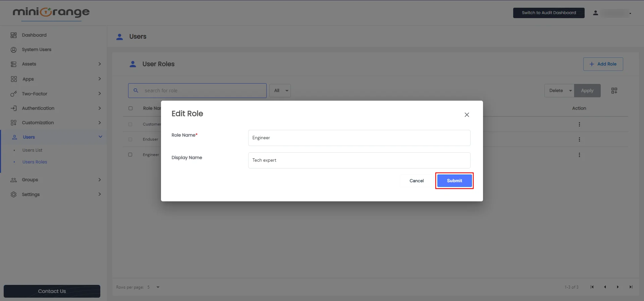The image size is (644, 301).
Task: Open the user account profile icon
Action: click(x=595, y=13)
